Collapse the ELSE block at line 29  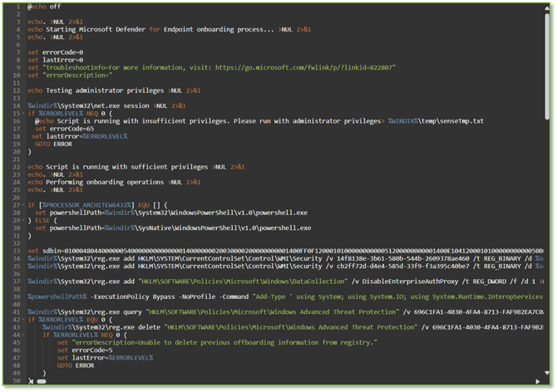[x=23, y=219]
